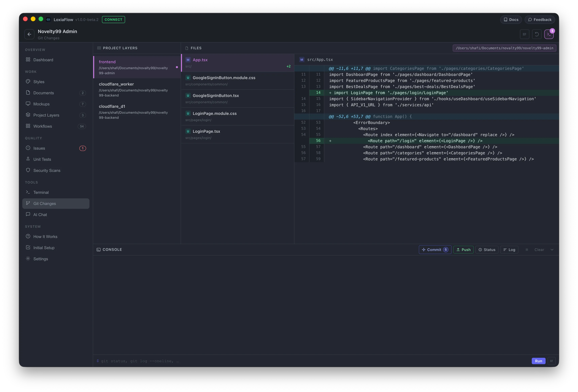Push changes with the Push button
The image size is (578, 392).
(x=463, y=250)
